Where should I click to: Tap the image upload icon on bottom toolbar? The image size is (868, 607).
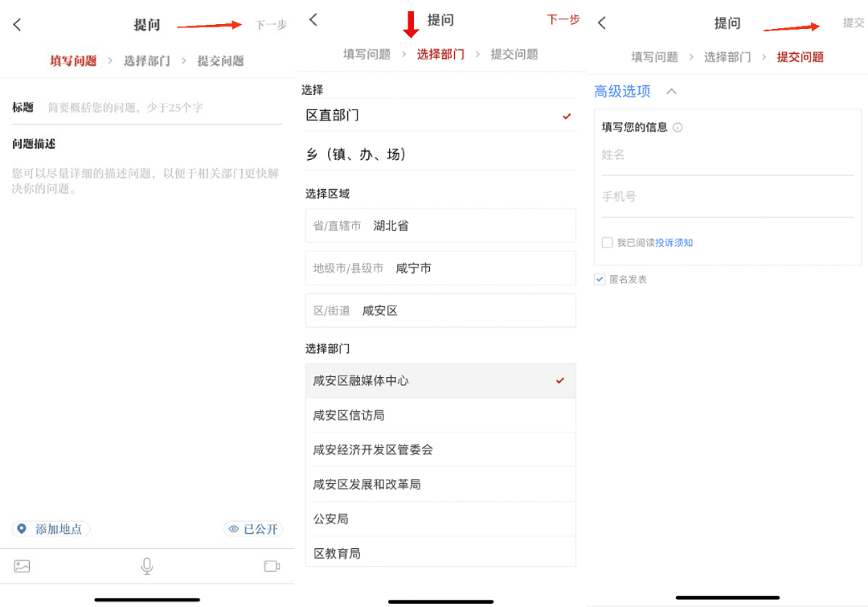(x=22, y=566)
